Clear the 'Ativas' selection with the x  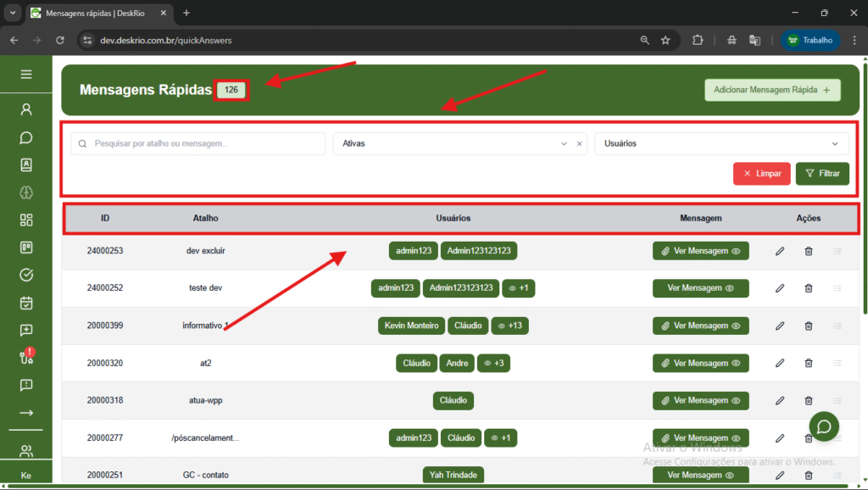[580, 144]
